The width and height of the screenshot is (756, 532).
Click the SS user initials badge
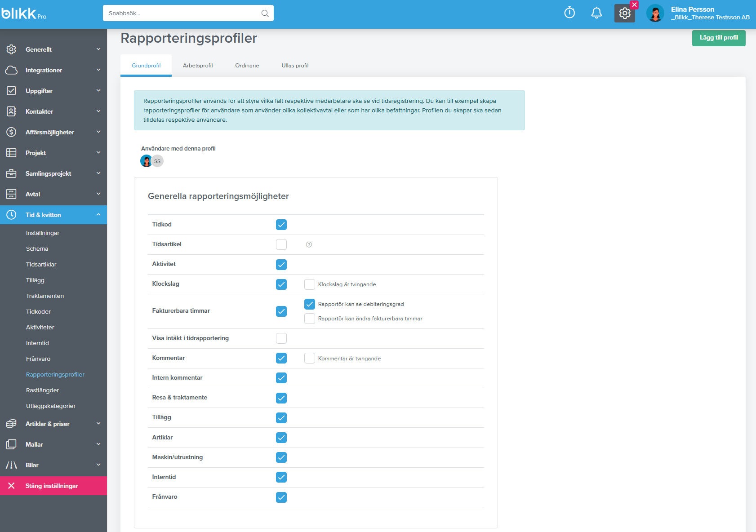[x=157, y=161]
